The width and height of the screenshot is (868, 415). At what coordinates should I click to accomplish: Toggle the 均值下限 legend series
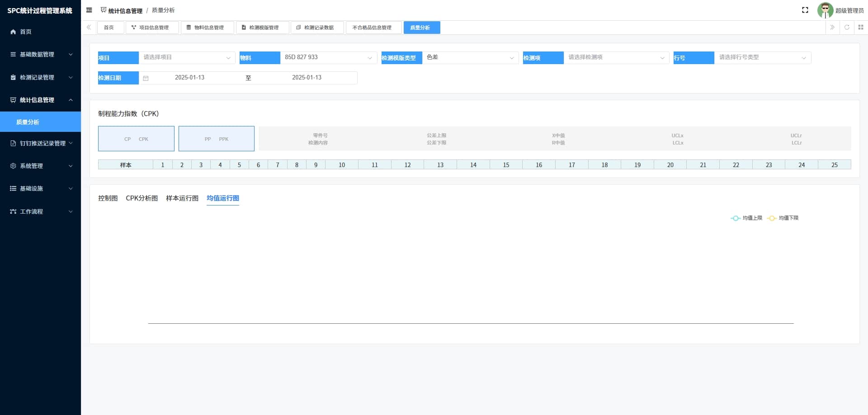[x=783, y=218]
